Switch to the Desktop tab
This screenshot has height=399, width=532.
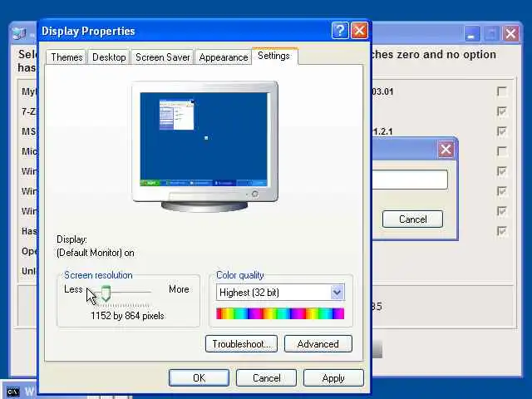(x=109, y=57)
